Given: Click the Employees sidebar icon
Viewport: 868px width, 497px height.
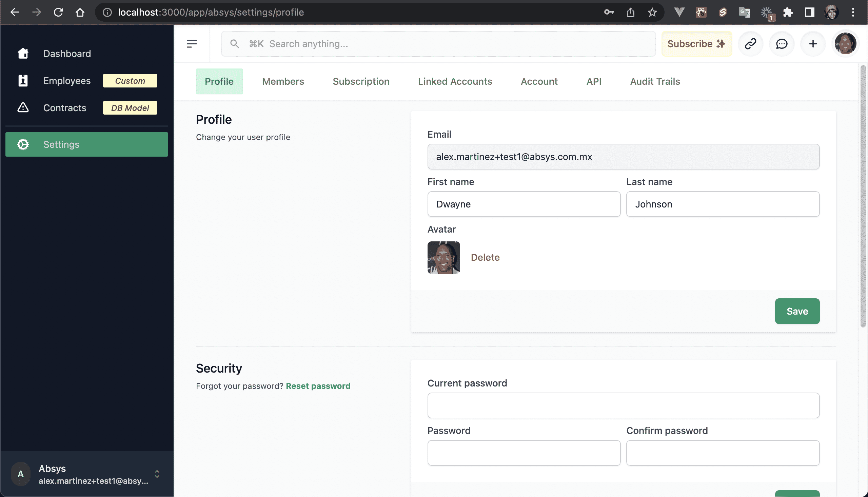Looking at the screenshot, I should [22, 80].
